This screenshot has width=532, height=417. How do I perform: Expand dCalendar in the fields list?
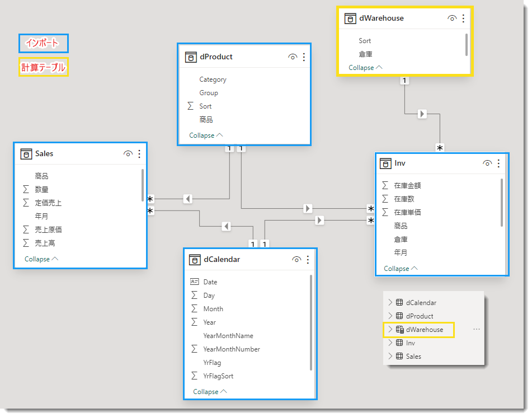tap(390, 302)
